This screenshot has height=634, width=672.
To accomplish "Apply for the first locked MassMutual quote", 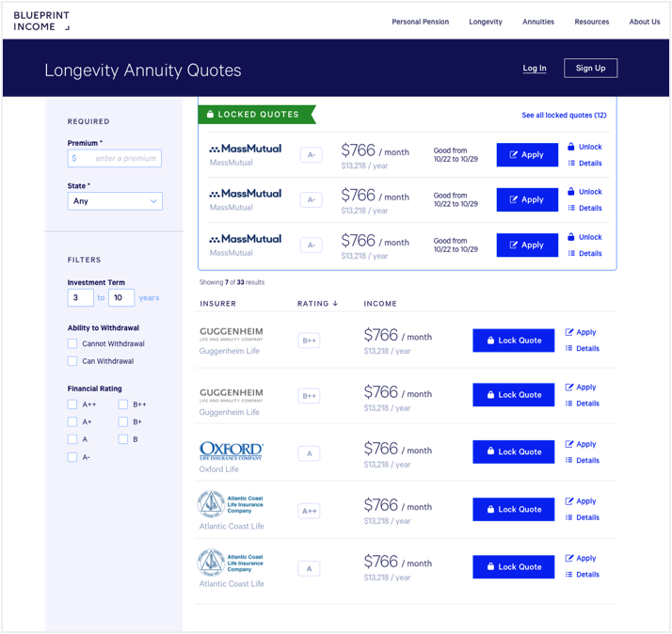I will tap(527, 154).
